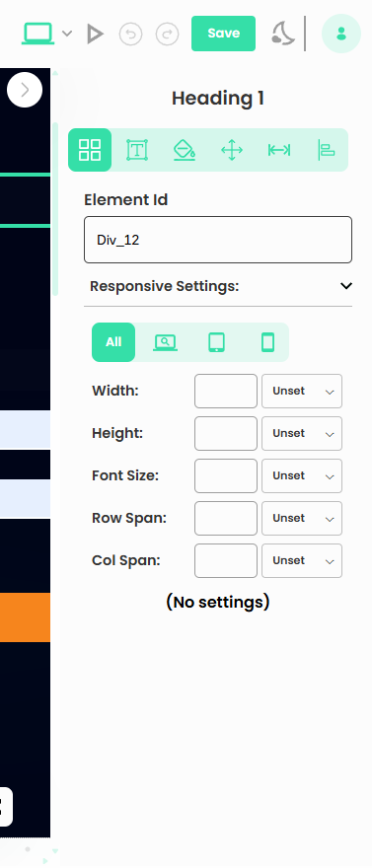Redo the last action

[x=167, y=34]
